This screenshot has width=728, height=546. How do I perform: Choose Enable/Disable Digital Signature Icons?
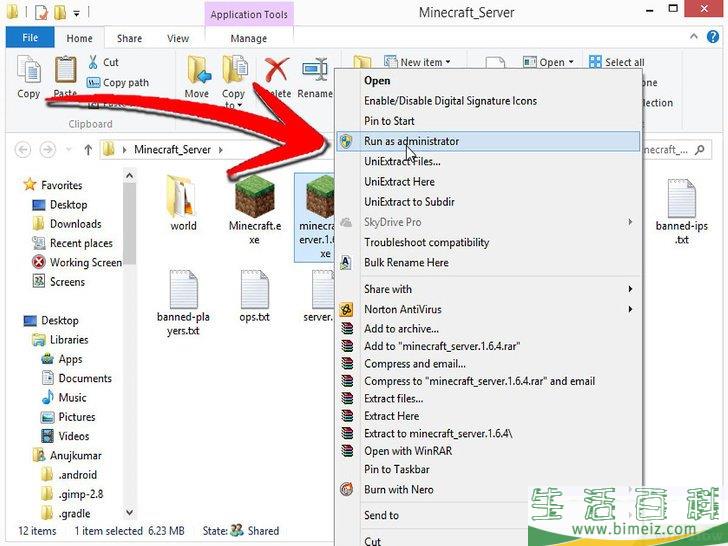pyautogui.click(x=488, y=101)
